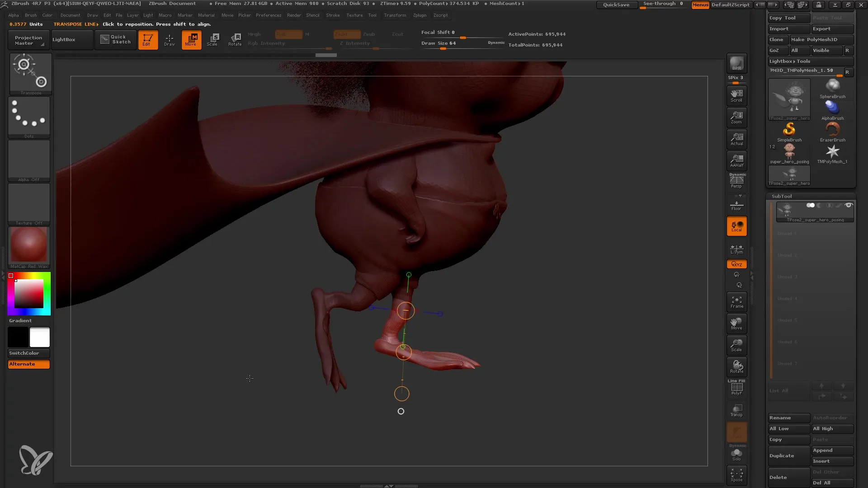Click the Duplicate subtool button
Viewport: 868px width, 488px height.
(788, 456)
